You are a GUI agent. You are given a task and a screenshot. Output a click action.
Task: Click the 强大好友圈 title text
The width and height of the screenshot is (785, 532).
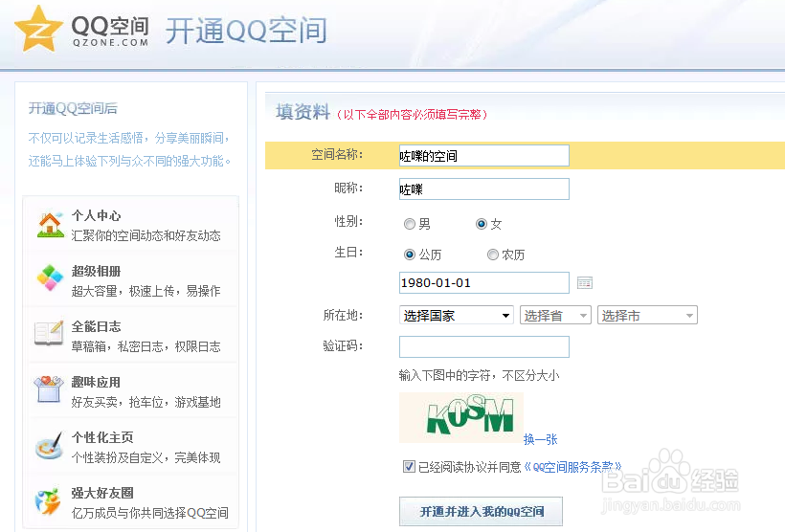tap(102, 493)
